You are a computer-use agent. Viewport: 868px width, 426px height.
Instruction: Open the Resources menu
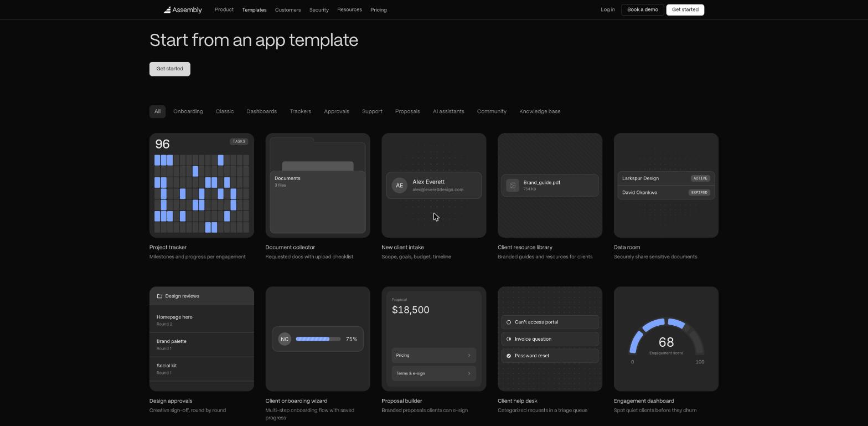coord(349,10)
